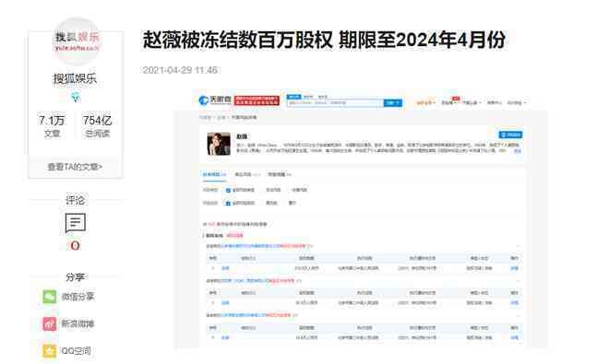
Task: Share via the red Sina Weibo icon
Action: pos(49,323)
